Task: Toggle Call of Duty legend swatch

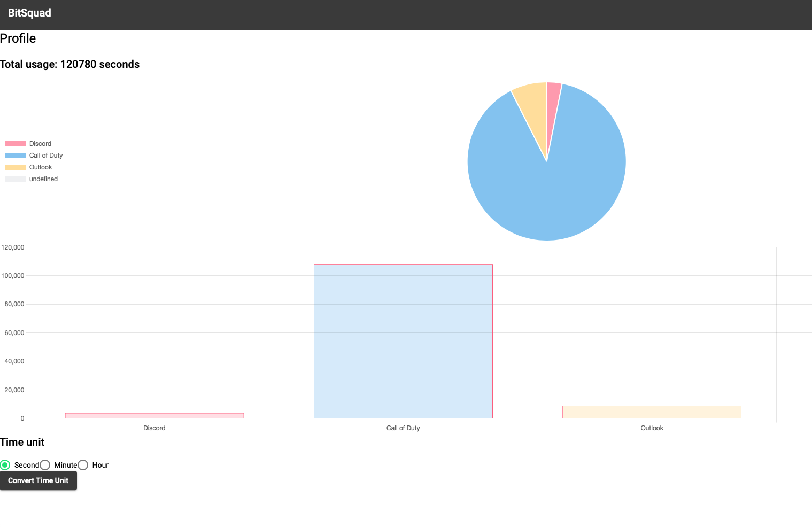Action: pyautogui.click(x=16, y=156)
